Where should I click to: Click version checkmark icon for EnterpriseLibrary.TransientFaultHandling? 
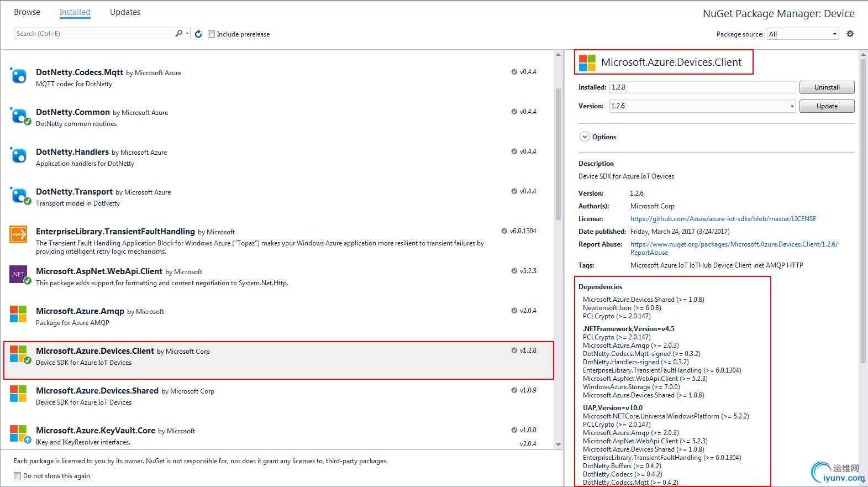click(504, 231)
